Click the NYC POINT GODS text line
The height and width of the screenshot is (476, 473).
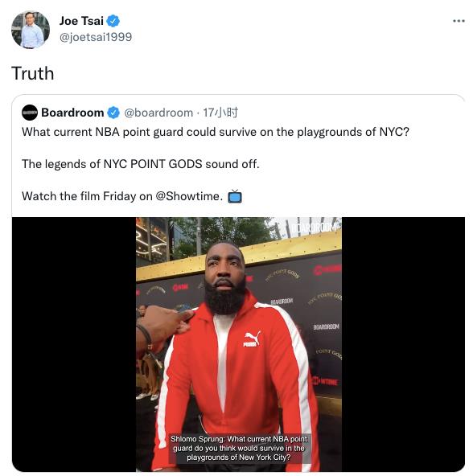coord(140,164)
